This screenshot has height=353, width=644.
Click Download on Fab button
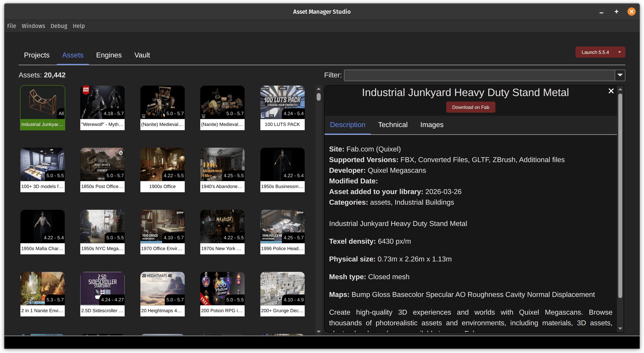click(471, 107)
